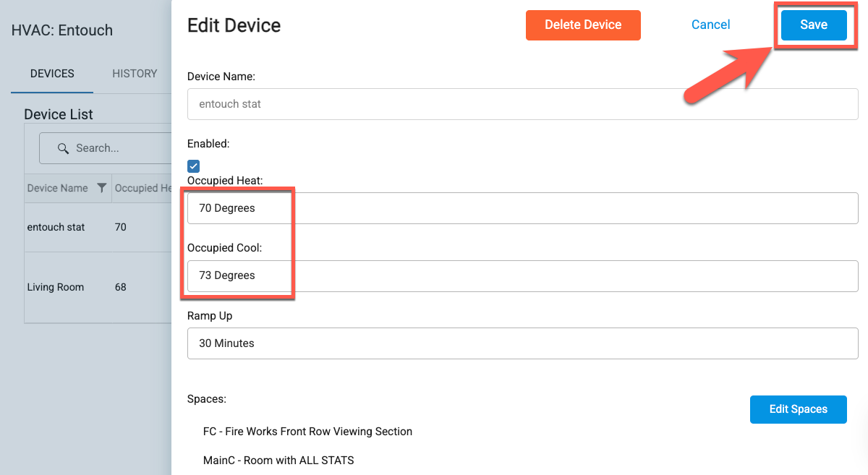Viewport: 868px width, 475px height.
Task: Focus the Device Name text field
Action: tap(522, 104)
